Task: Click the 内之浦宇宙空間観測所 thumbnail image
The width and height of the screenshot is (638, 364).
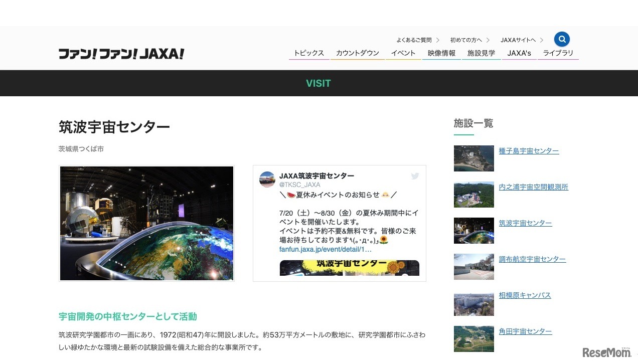Action: [473, 194]
